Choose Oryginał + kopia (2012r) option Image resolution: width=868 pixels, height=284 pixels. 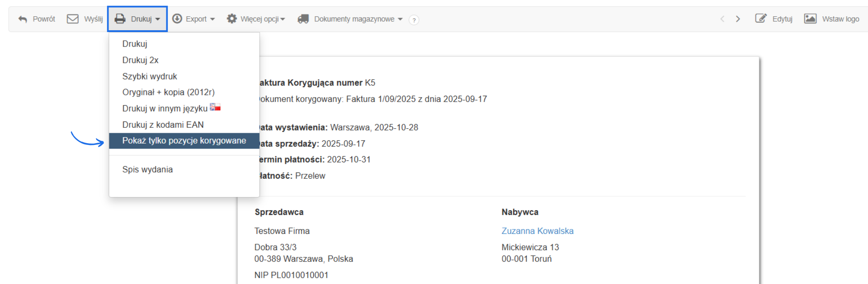click(184, 92)
